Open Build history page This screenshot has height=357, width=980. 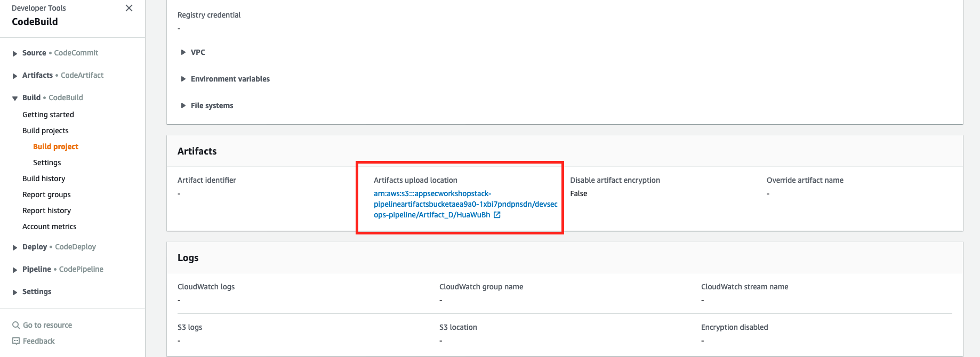point(44,178)
